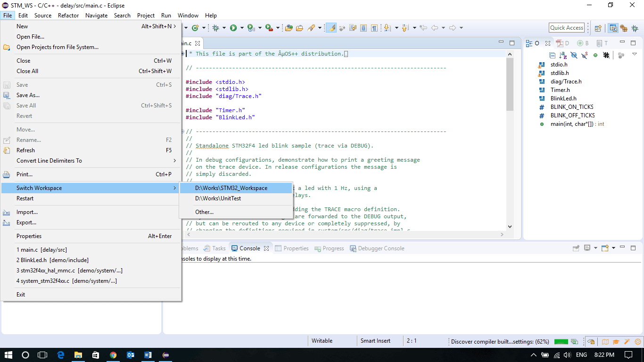
Task: Switch to the Progress tab
Action: tap(329, 248)
